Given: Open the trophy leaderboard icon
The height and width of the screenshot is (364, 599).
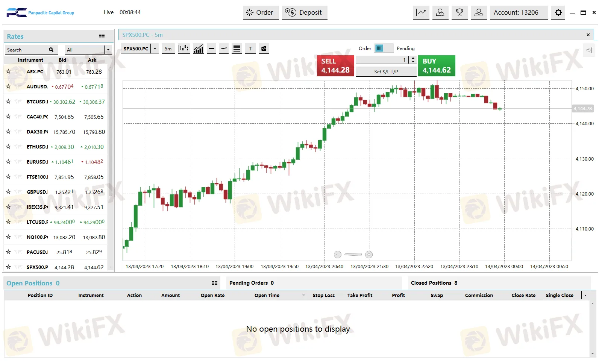Looking at the screenshot, I should (459, 12).
